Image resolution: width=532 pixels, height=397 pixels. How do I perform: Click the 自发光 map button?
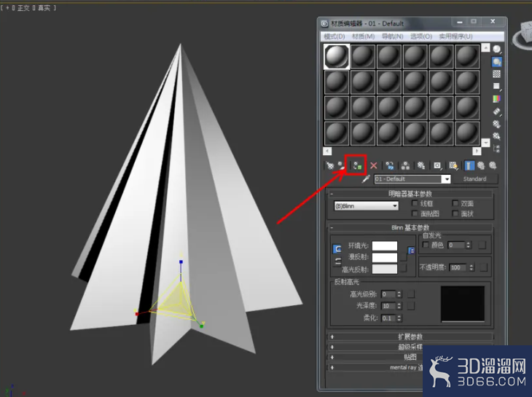(x=482, y=245)
